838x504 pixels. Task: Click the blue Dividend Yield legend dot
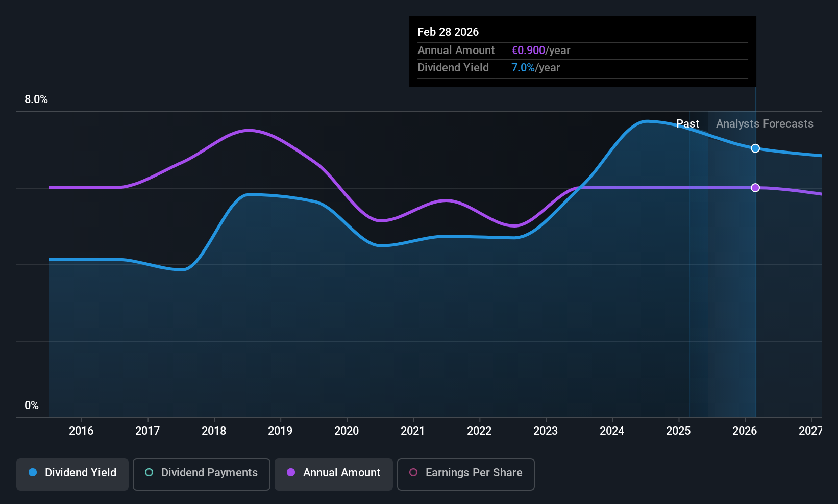coord(33,472)
